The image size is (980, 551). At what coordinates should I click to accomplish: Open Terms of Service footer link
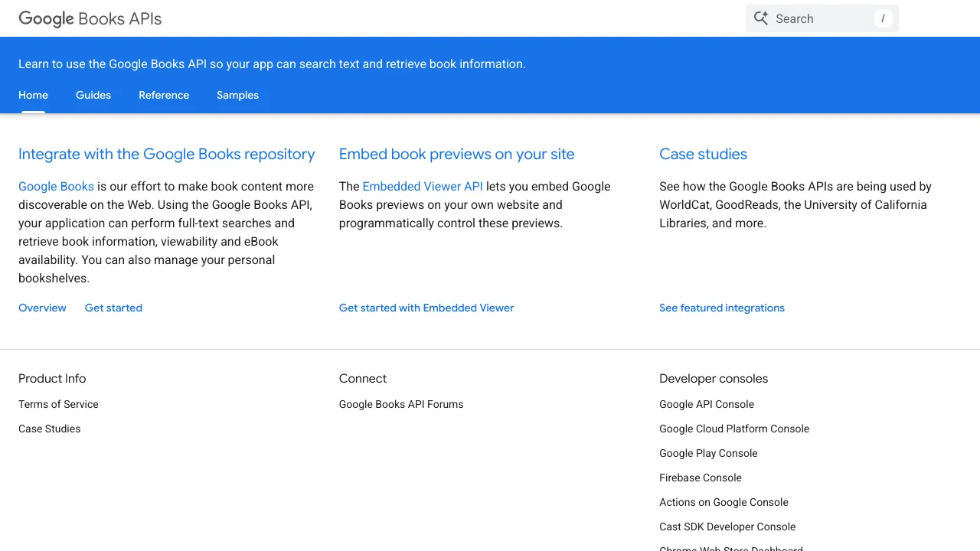(58, 404)
